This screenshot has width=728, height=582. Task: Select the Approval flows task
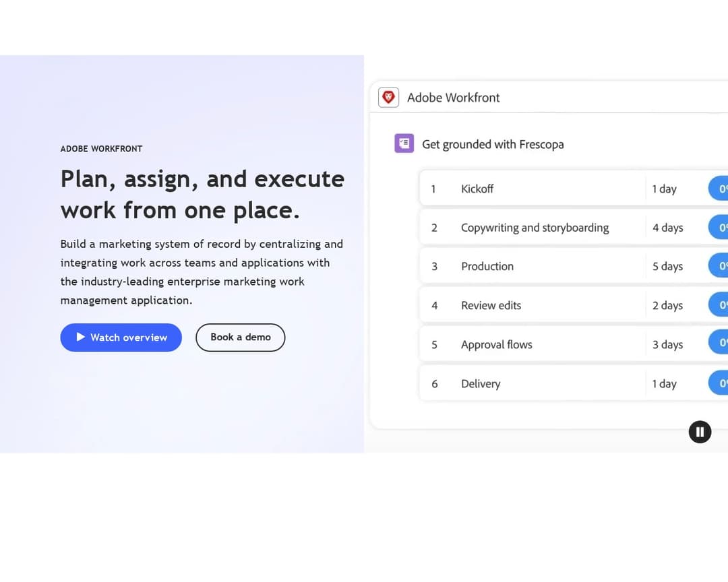click(x=574, y=344)
